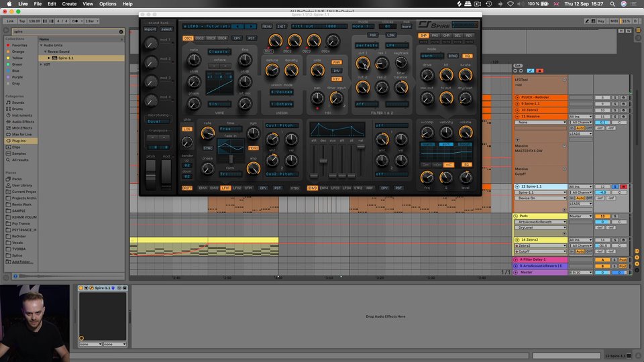The height and width of the screenshot is (362, 644).
Task: Toggle the HQ button in Spire
Action: [467, 56]
